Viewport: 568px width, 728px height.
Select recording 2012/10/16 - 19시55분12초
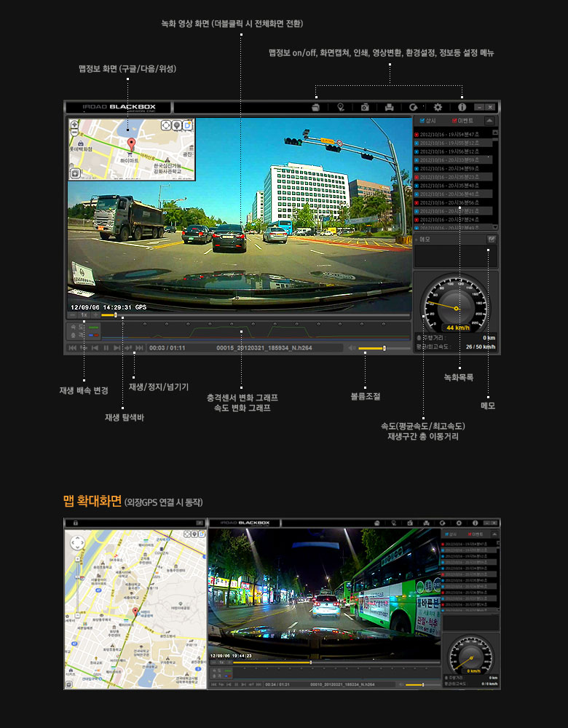[x=453, y=143]
